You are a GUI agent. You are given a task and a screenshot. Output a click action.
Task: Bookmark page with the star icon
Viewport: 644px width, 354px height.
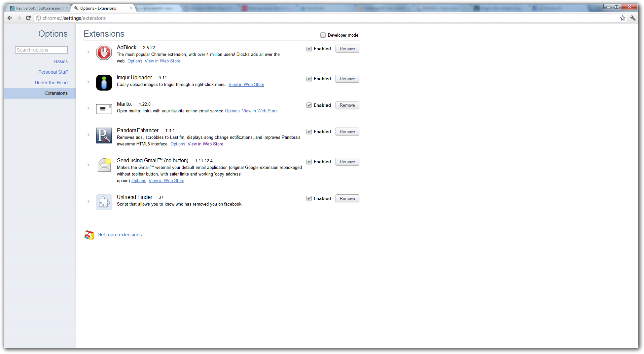pyautogui.click(x=623, y=18)
